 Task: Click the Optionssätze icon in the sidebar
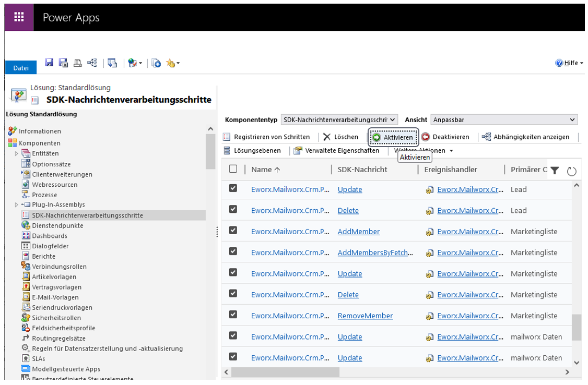coord(26,164)
